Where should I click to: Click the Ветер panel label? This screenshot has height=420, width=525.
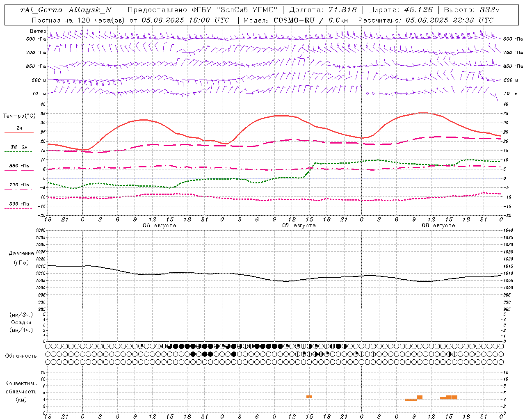tap(38, 31)
